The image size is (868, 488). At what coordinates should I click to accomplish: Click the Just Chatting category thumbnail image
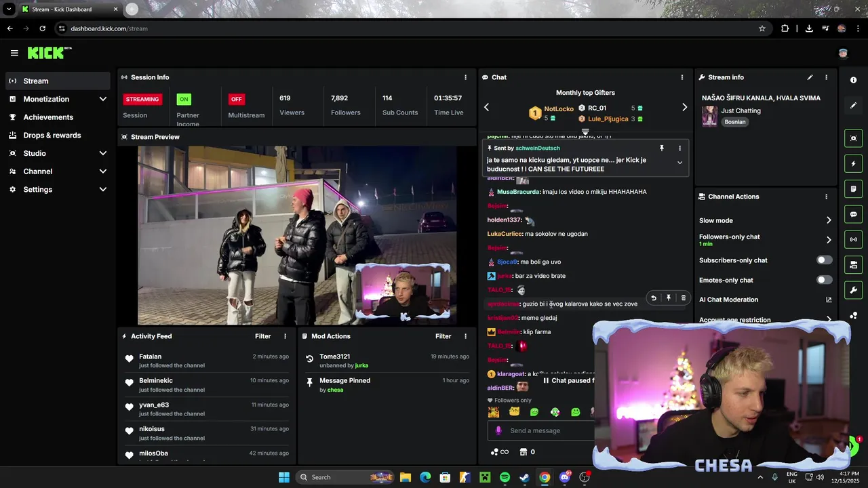tap(709, 116)
